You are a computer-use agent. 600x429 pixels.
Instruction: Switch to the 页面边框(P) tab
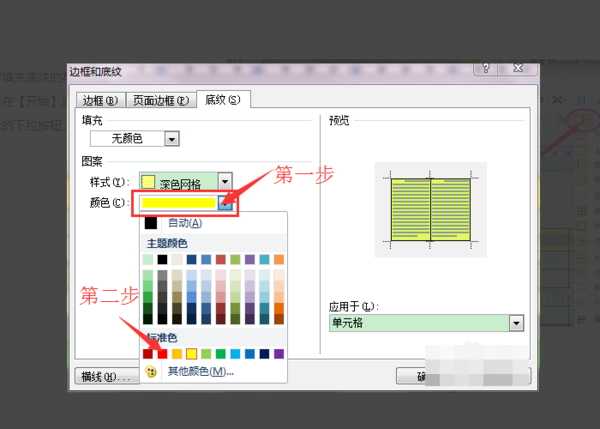161,100
